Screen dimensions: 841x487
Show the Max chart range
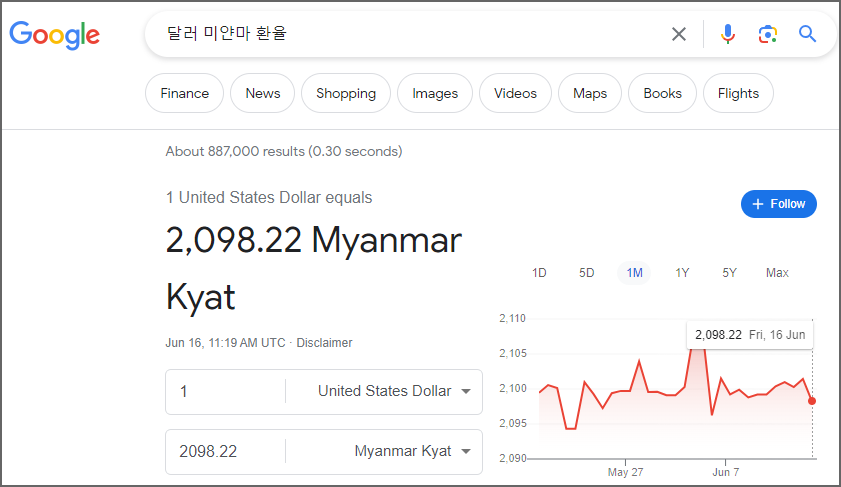click(777, 273)
